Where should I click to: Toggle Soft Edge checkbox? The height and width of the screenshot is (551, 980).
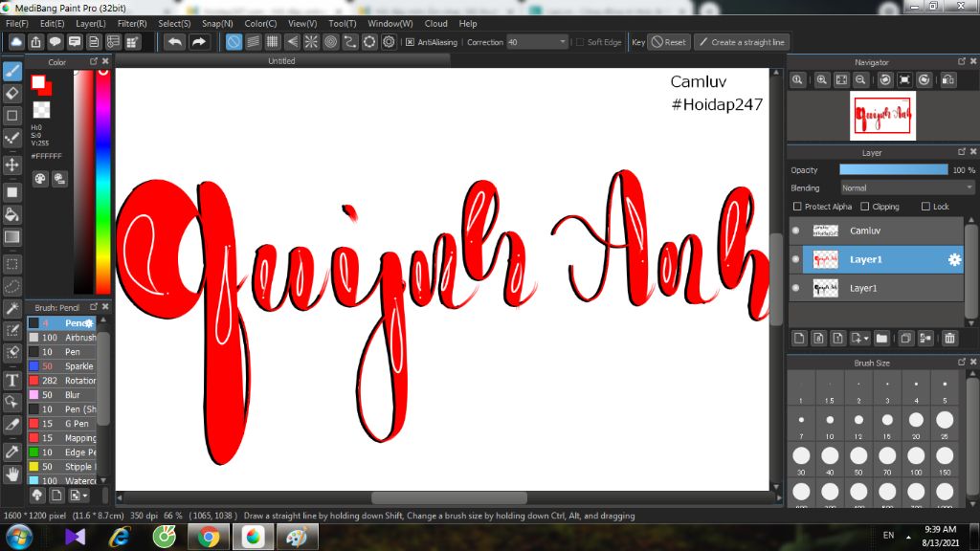click(580, 42)
